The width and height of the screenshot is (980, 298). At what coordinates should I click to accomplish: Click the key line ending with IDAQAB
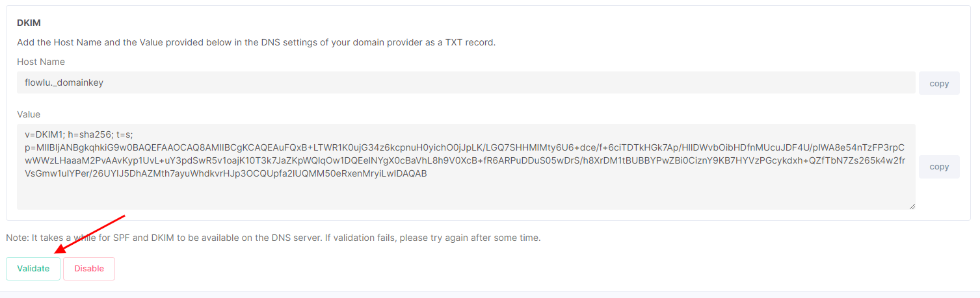pyautogui.click(x=226, y=174)
